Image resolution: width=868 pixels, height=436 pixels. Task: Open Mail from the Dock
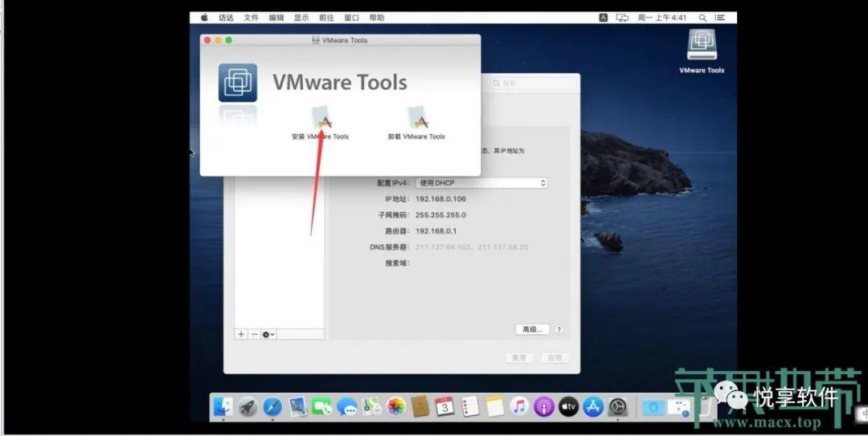[x=298, y=407]
